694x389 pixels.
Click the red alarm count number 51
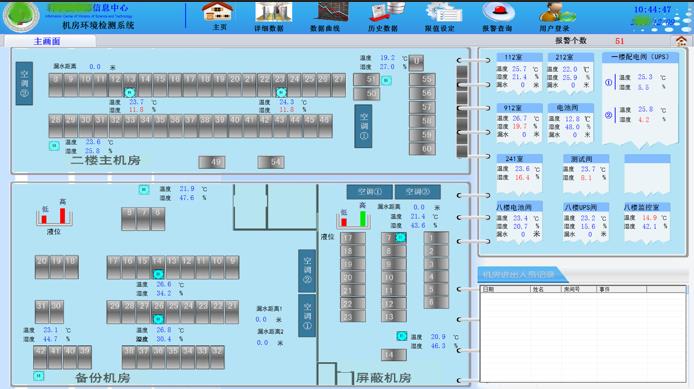pyautogui.click(x=619, y=41)
